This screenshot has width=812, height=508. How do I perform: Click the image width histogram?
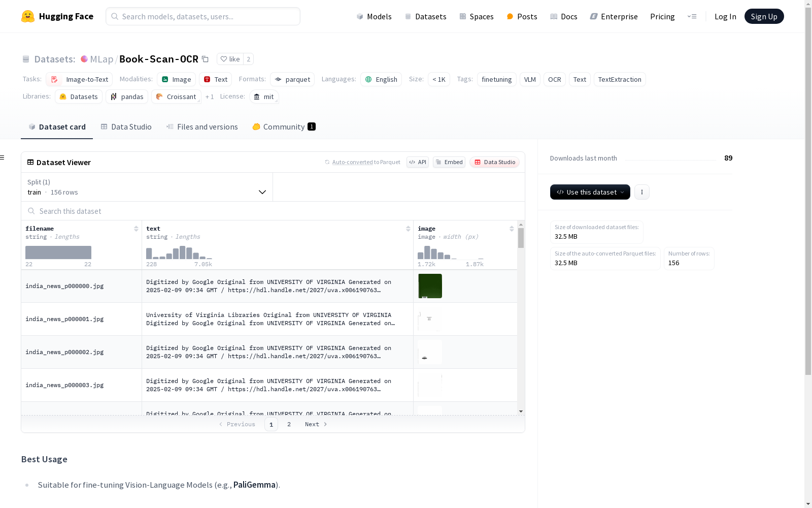coord(451,252)
